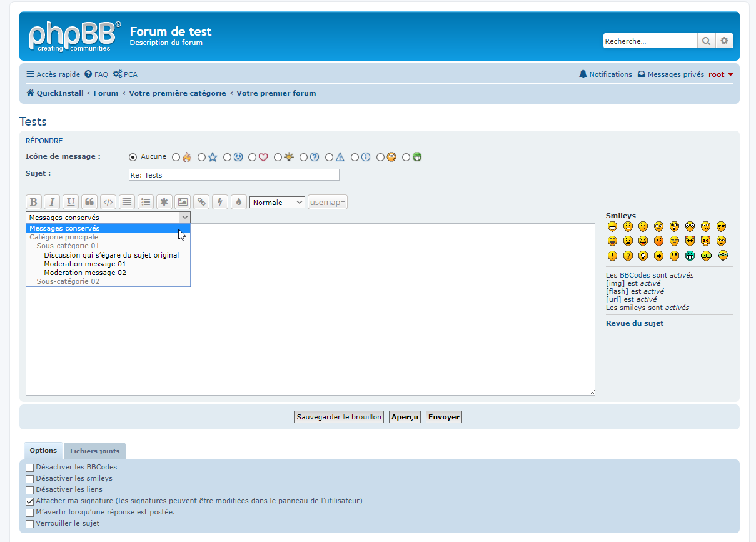
Task: Switch to 'Fichiers joints' tab
Action: point(94,451)
